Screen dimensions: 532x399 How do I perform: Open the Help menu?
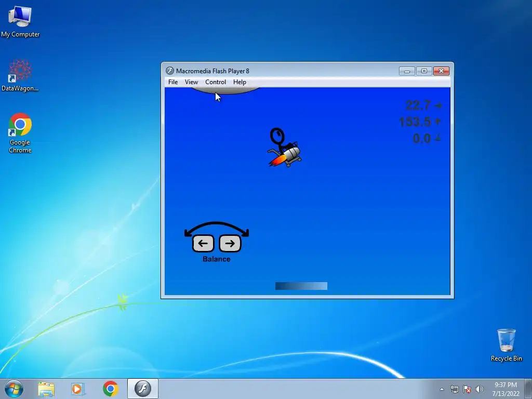(x=240, y=82)
